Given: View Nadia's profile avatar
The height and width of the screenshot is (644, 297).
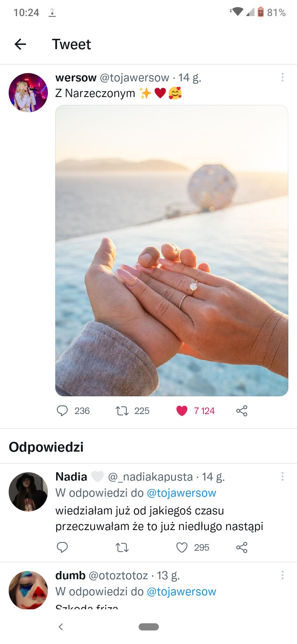Looking at the screenshot, I should 28,492.
